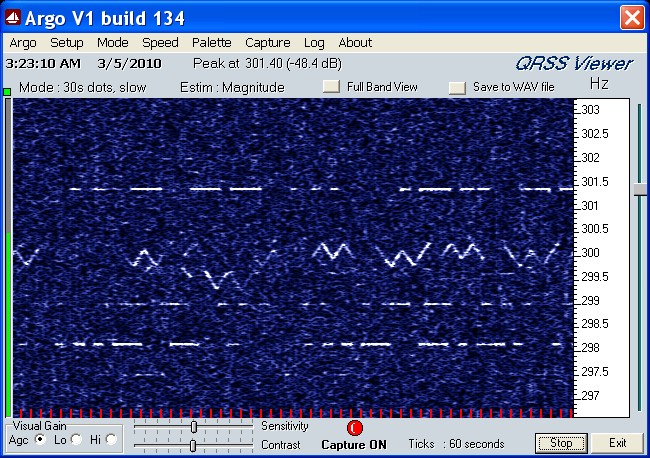The height and width of the screenshot is (458, 650).
Task: Click the 297 Hz scale label
Action: 590,395
